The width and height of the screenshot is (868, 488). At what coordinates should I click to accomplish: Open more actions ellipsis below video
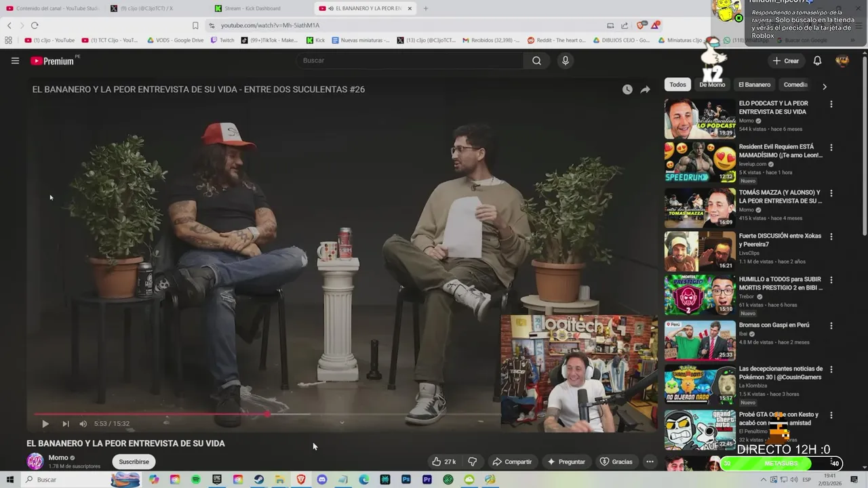[650, 462]
